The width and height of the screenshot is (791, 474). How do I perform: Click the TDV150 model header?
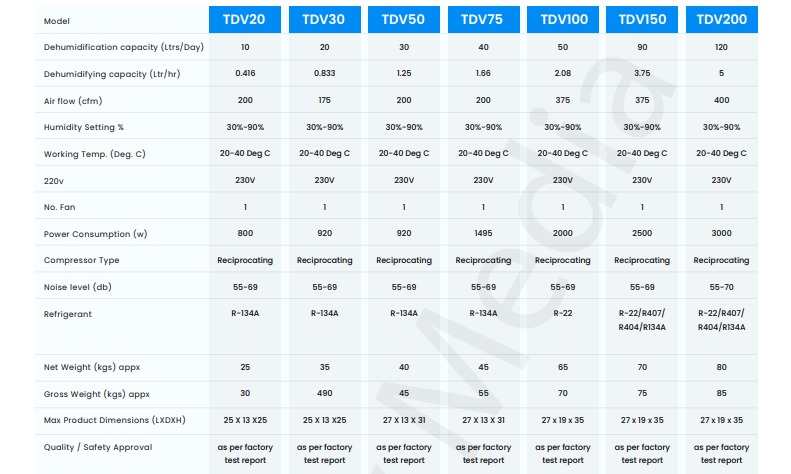642,20
